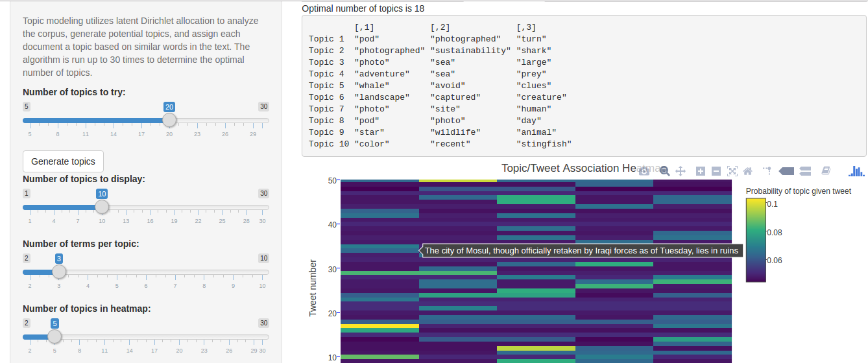
Task: Click the Zoom out minus icon
Action: pos(716,171)
